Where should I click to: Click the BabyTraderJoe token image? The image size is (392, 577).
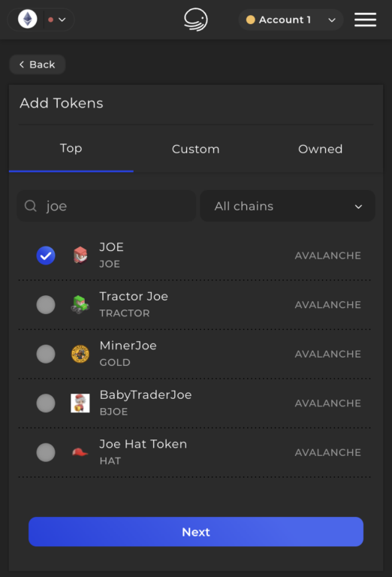tap(80, 403)
